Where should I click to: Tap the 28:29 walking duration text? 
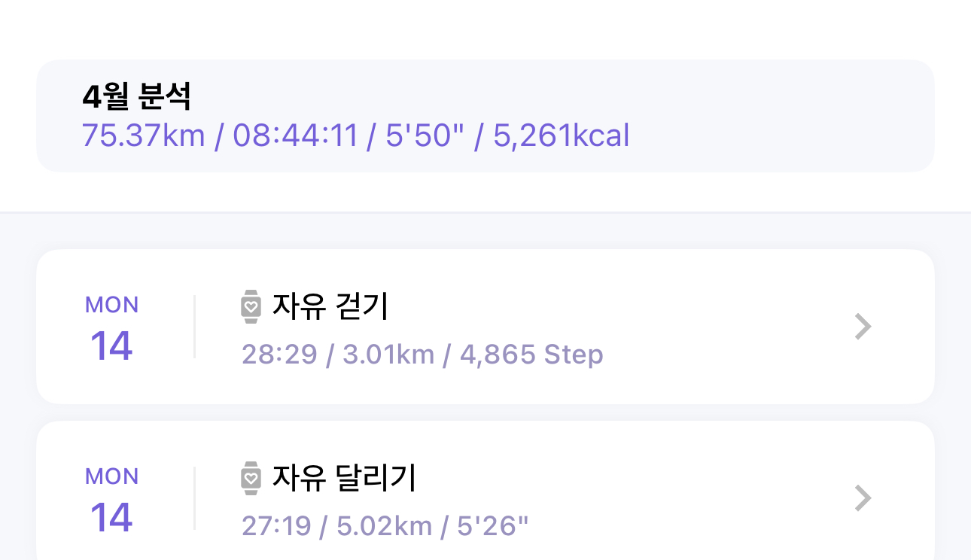click(280, 355)
